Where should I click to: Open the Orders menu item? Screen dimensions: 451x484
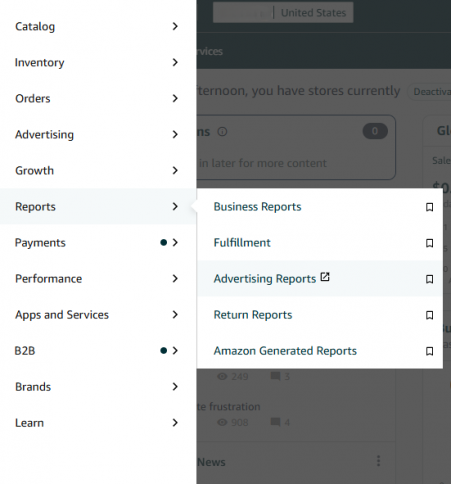click(98, 98)
